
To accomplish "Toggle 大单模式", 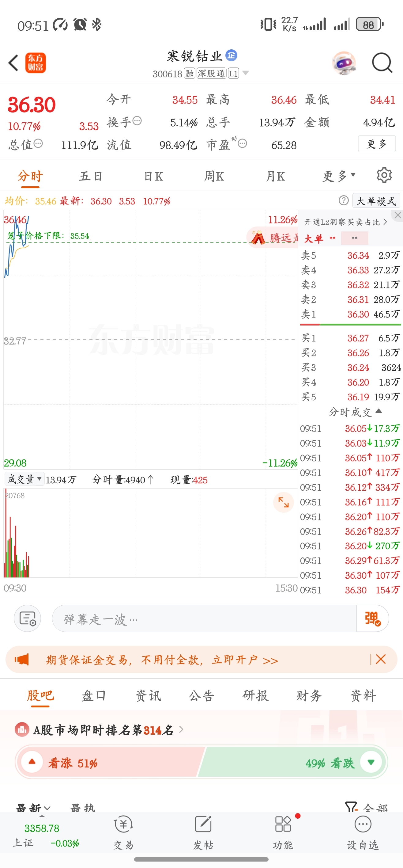I will coord(376,201).
